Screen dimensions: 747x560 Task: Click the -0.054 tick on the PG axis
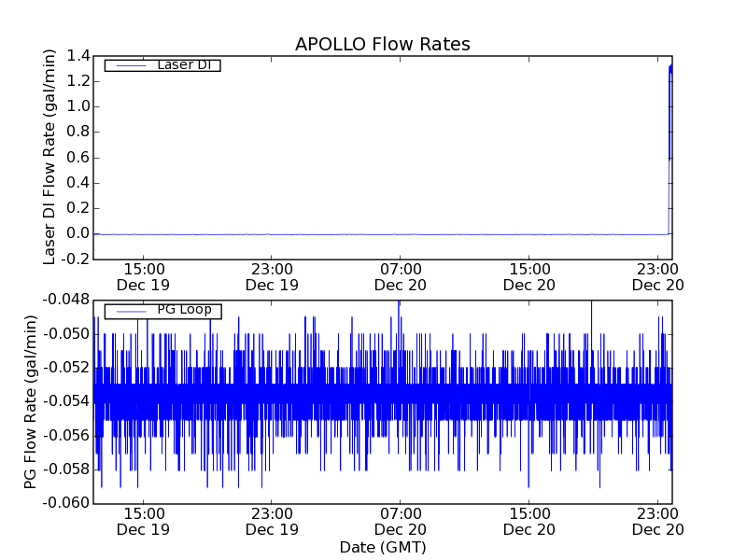click(65, 401)
